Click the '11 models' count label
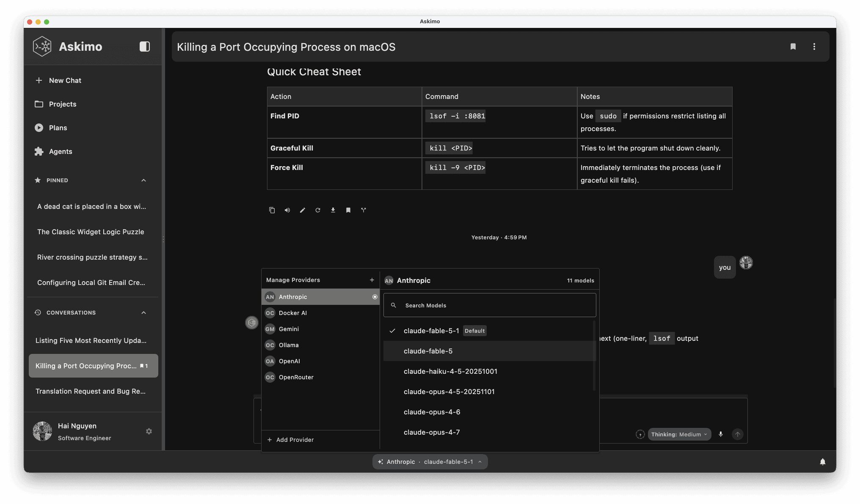 581,280
